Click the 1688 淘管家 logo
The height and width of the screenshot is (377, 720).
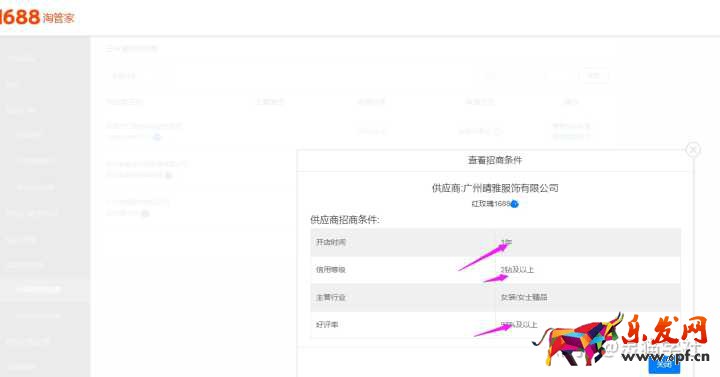point(37,17)
